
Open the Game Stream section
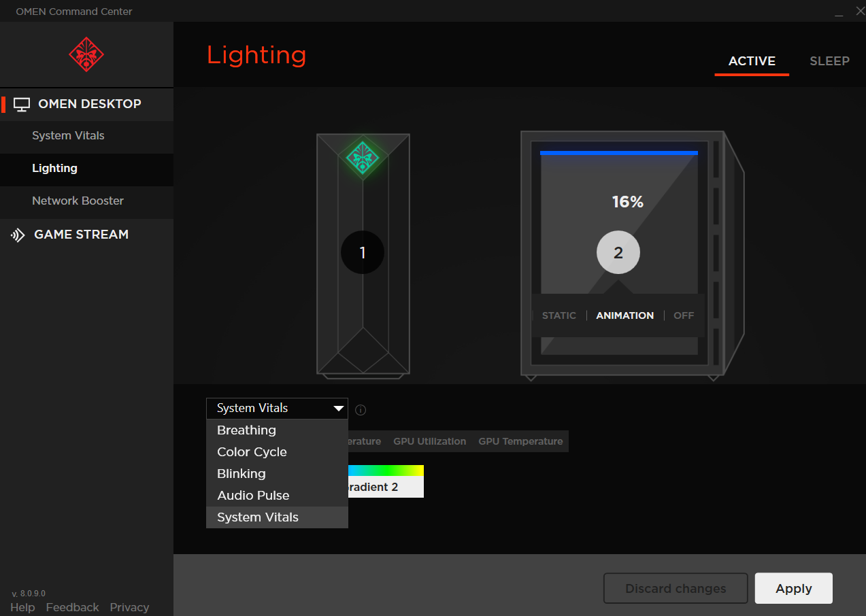click(86, 235)
